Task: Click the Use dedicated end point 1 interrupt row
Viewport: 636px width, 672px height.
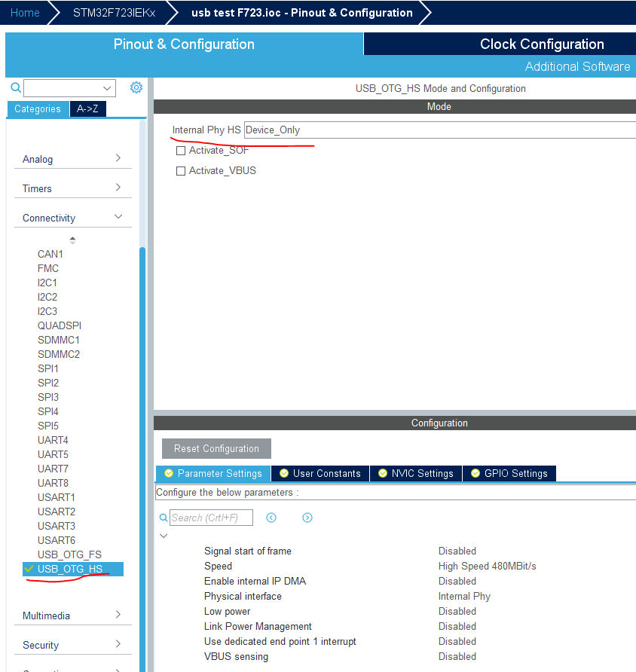Action: pos(341,642)
